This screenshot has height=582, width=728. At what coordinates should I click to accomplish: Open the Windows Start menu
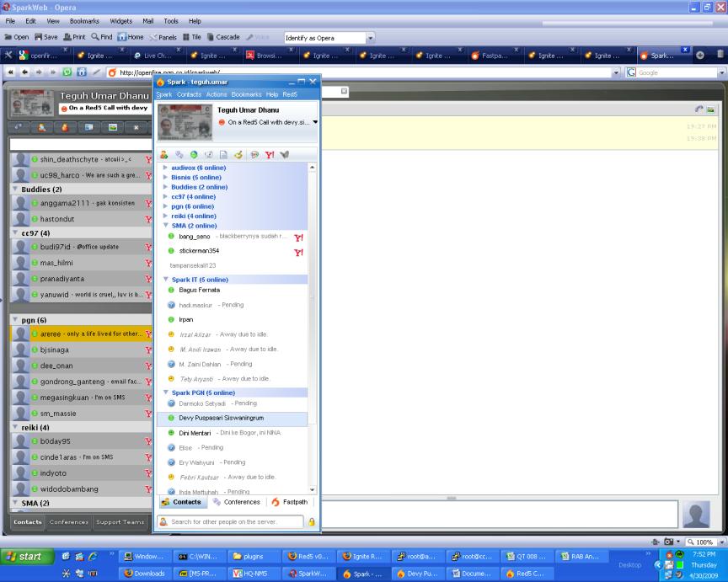click(x=28, y=557)
